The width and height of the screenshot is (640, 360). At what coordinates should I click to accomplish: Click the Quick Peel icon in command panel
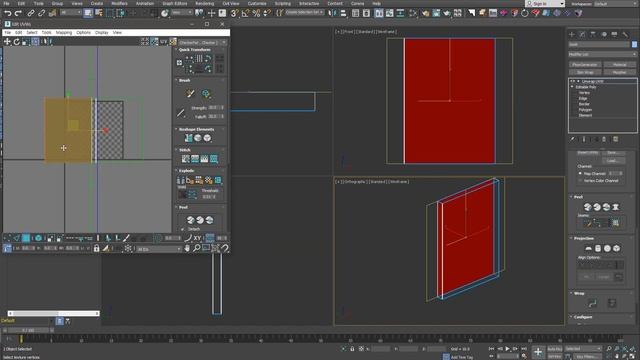(587, 207)
